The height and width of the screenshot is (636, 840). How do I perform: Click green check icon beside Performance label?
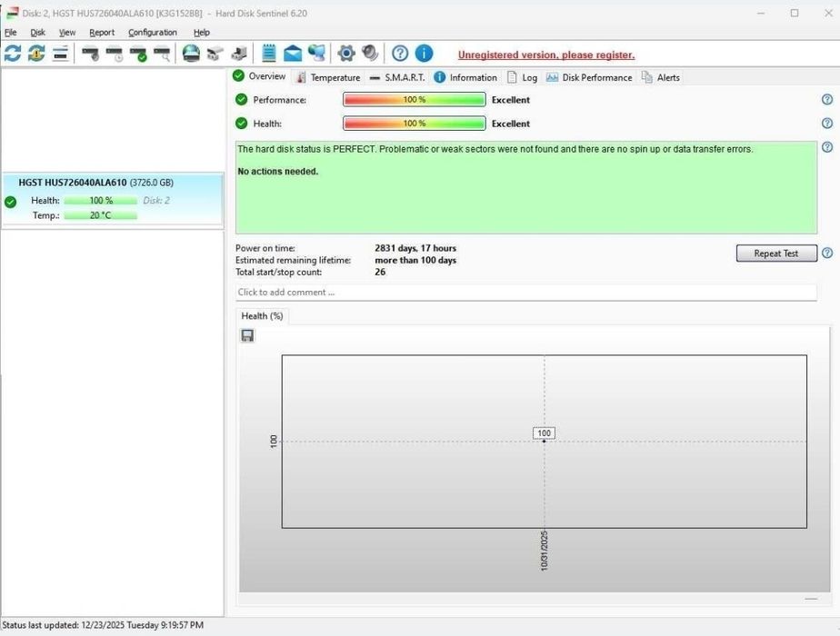242,100
